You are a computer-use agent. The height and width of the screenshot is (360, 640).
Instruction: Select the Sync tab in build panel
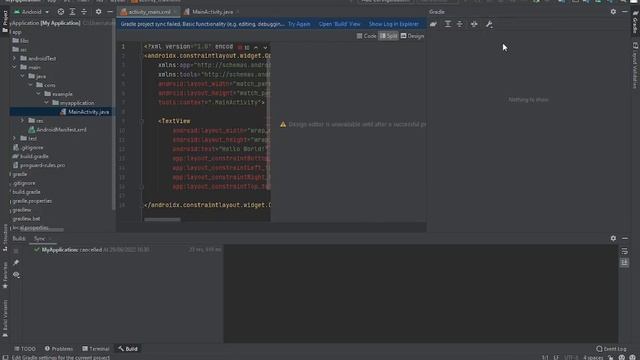click(40, 238)
